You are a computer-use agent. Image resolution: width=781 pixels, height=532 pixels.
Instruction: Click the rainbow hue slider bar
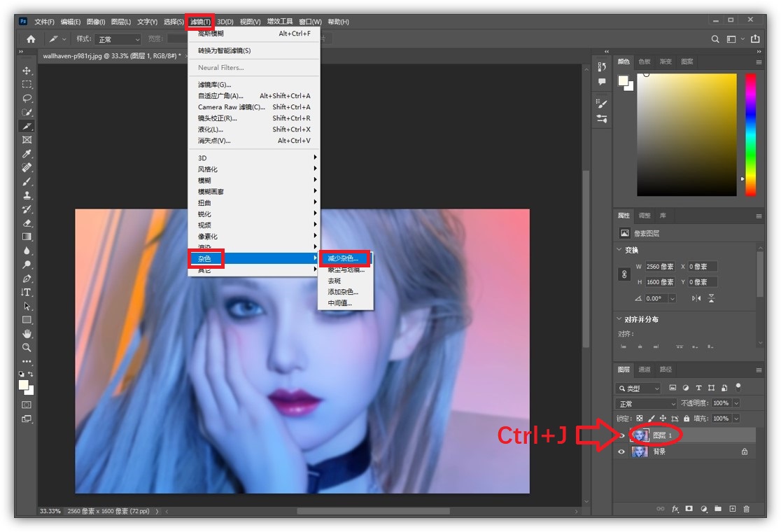tap(750, 133)
